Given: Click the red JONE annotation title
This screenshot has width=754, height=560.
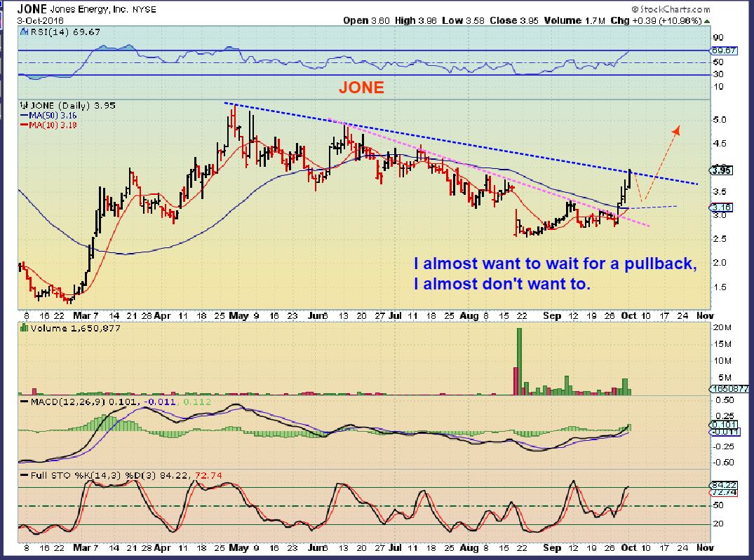Looking at the screenshot, I should 361,88.
